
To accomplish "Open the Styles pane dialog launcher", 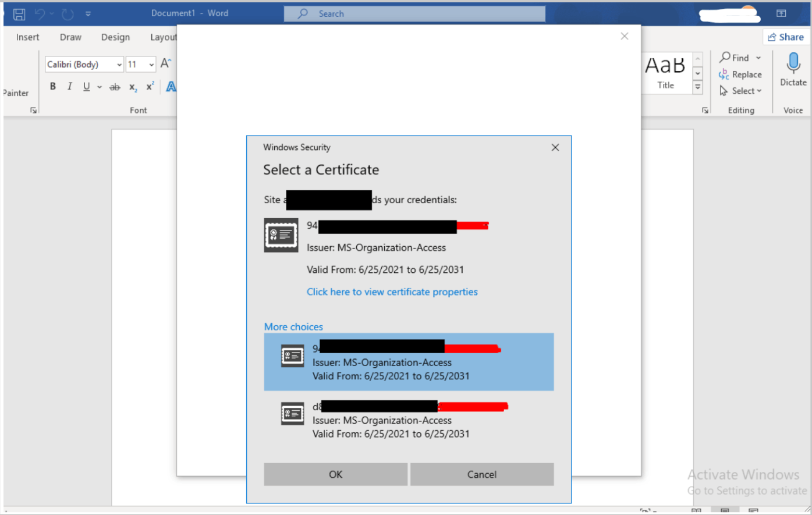I will pos(705,110).
